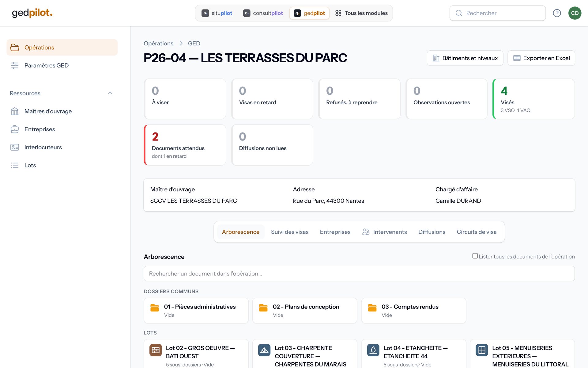Go to Opérations breadcrumb link
Screen dimensions: 588x368
click(x=158, y=44)
